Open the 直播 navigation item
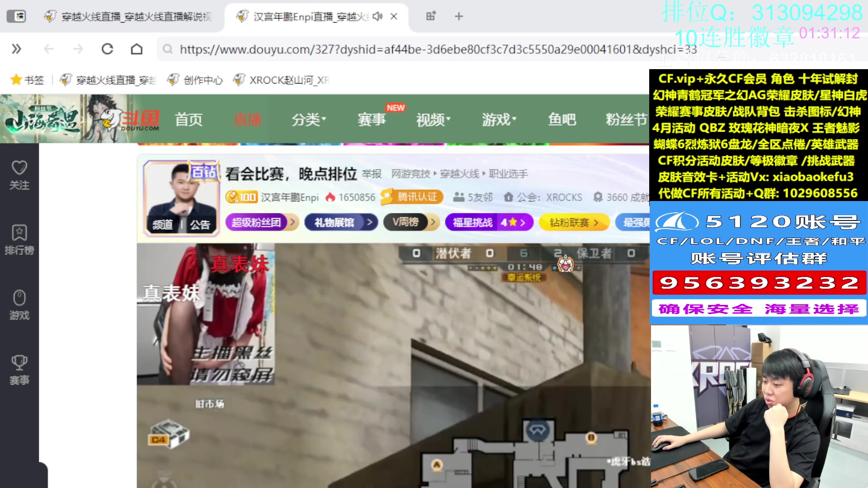 [x=247, y=120]
